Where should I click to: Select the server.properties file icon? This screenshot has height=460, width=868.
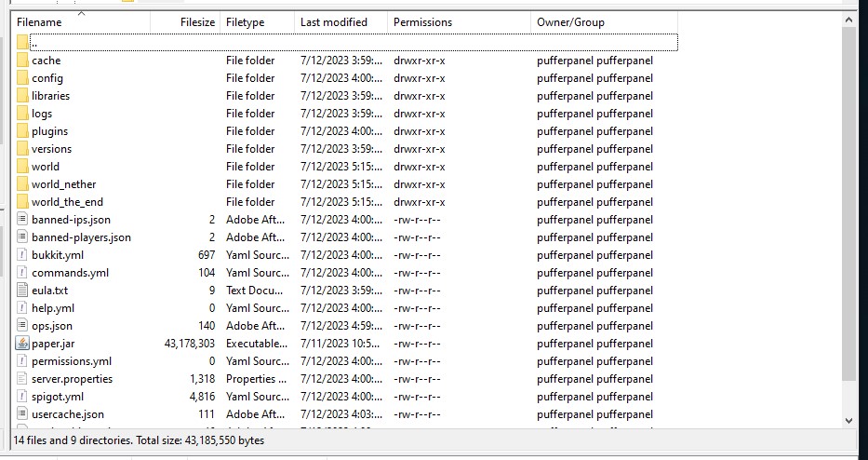coord(22,379)
